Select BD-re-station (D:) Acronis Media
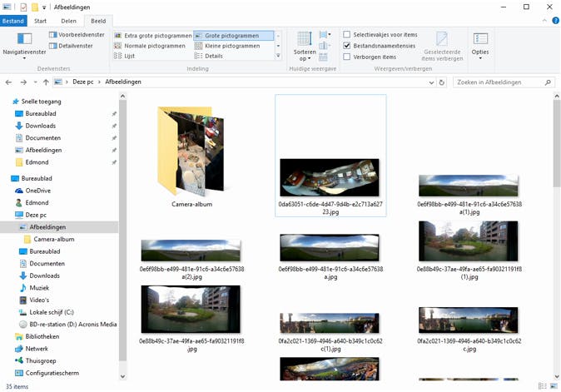The height and width of the screenshot is (392, 561). click(73, 325)
